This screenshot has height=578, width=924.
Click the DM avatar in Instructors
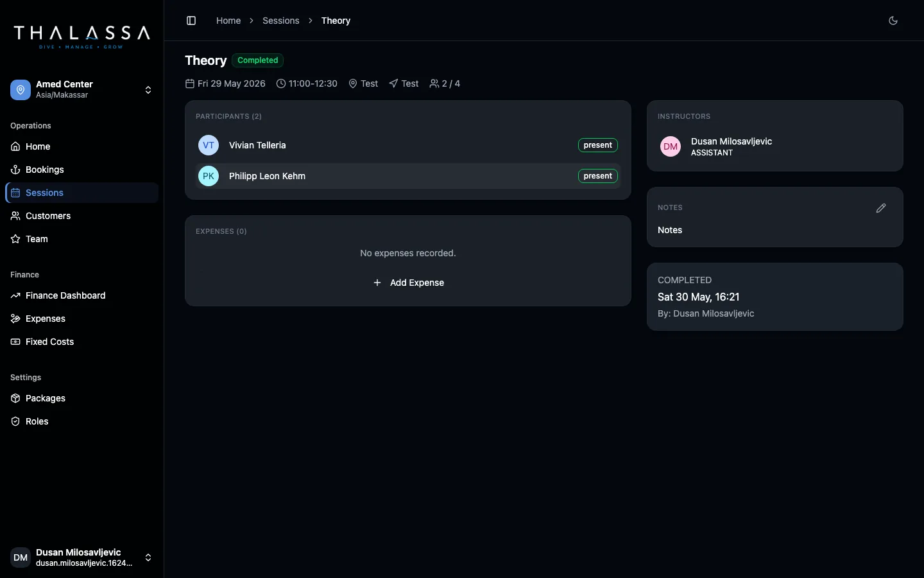click(x=671, y=146)
